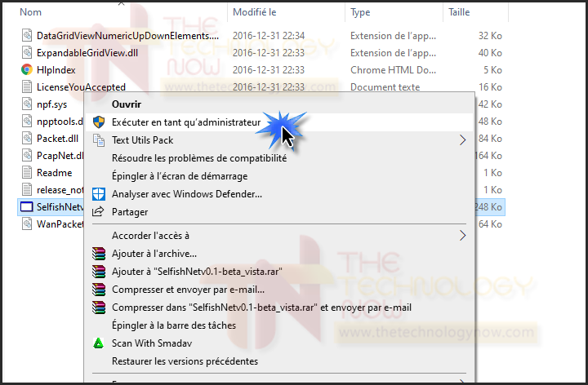Click the Windows Defender shield icon
This screenshot has width=588, height=385.
[99, 194]
